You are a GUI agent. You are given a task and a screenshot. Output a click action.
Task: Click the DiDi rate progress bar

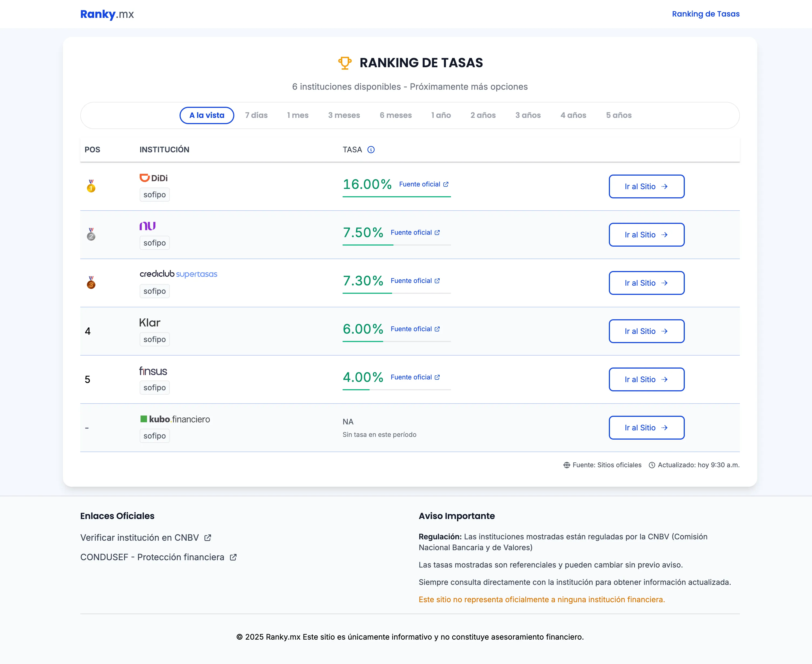coord(397,196)
